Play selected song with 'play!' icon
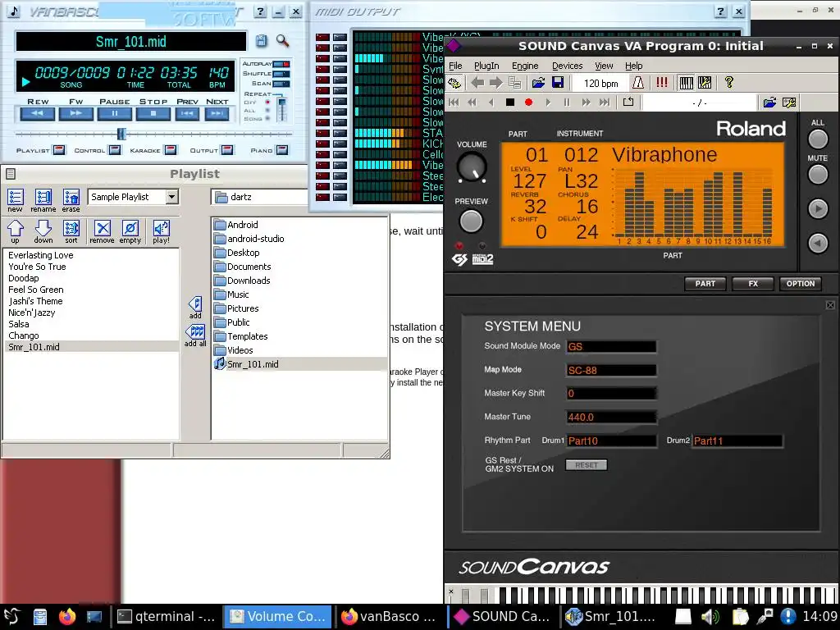Viewport: 840px width, 630px height. coord(161,232)
